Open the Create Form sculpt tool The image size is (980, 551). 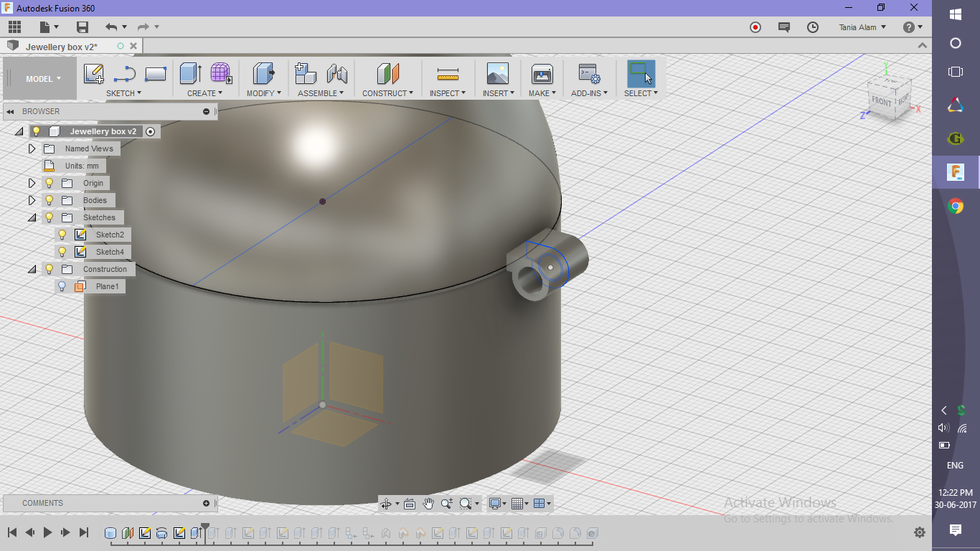[x=221, y=74]
